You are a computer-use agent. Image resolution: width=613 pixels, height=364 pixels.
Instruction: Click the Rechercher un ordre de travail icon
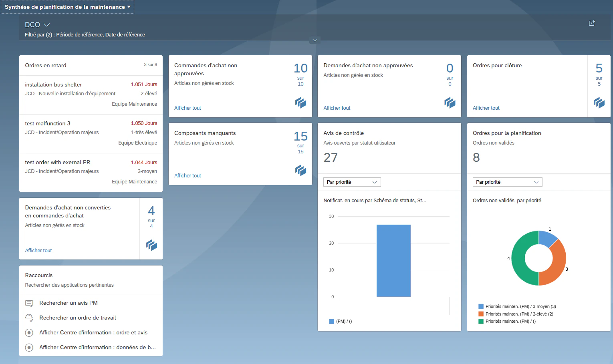click(x=29, y=318)
